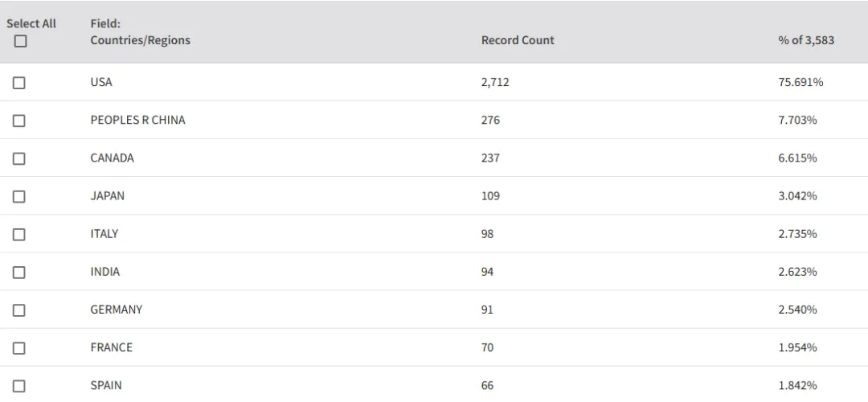The height and width of the screenshot is (402, 868).
Task: Click the 276 record count
Action: coord(490,120)
